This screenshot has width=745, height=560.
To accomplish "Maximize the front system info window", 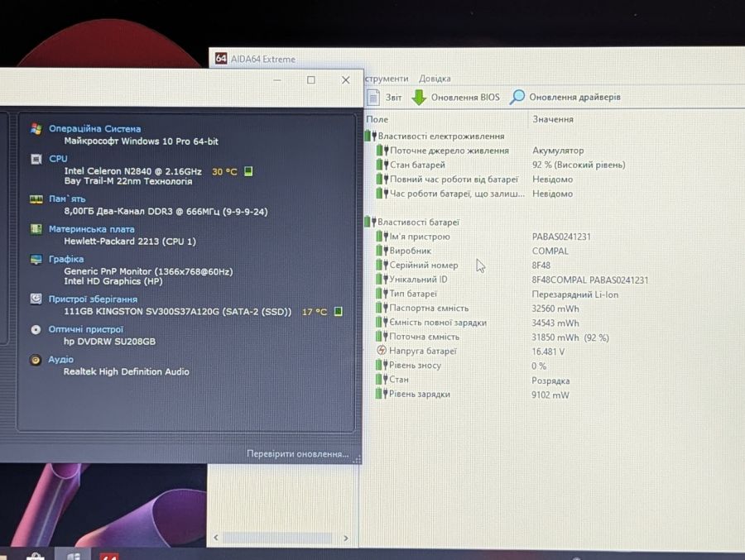I will 310,79.
